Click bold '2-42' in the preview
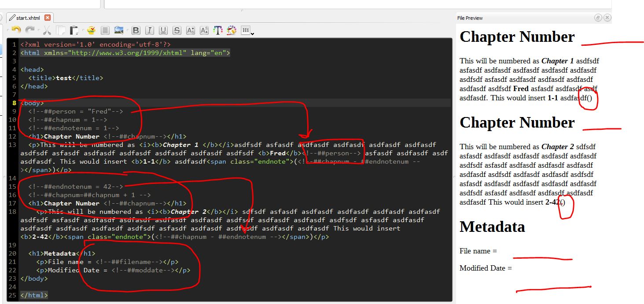Viewport: 644px width, 304px height. [x=552, y=202]
